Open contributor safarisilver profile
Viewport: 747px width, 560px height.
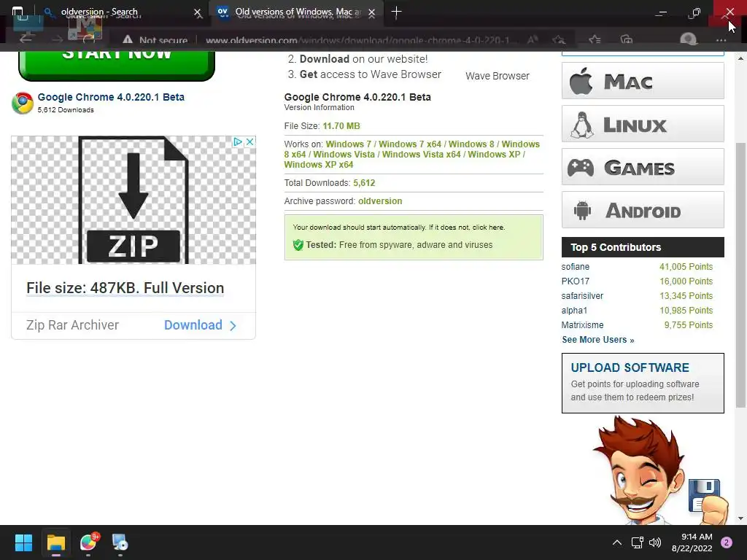click(582, 296)
